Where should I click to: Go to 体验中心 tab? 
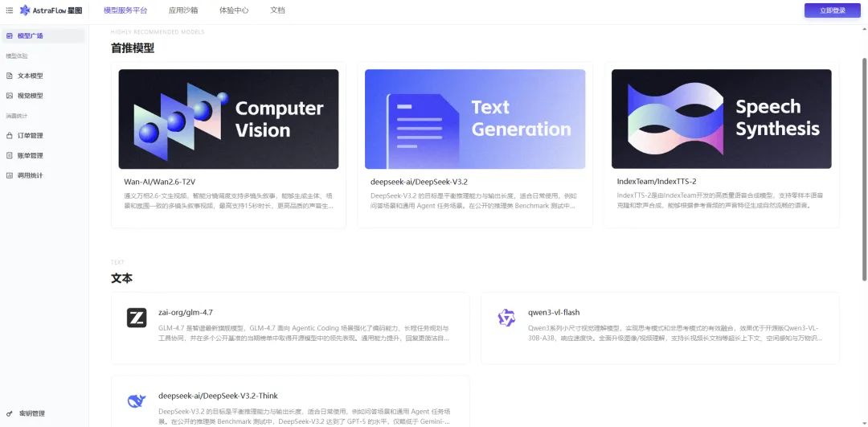tap(234, 10)
